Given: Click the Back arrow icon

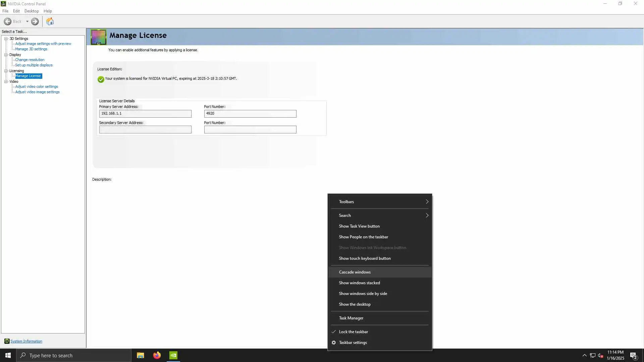Looking at the screenshot, I should [8, 21].
